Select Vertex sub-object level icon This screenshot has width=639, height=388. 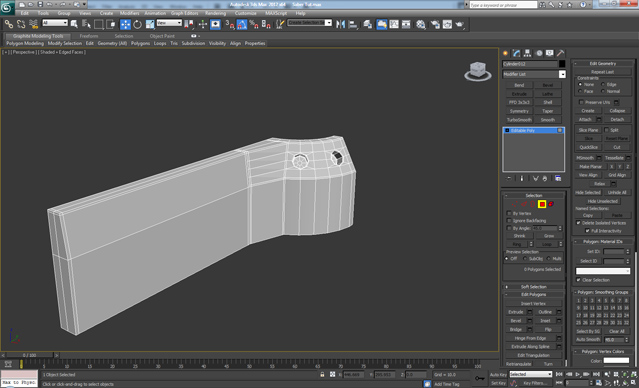(x=515, y=204)
